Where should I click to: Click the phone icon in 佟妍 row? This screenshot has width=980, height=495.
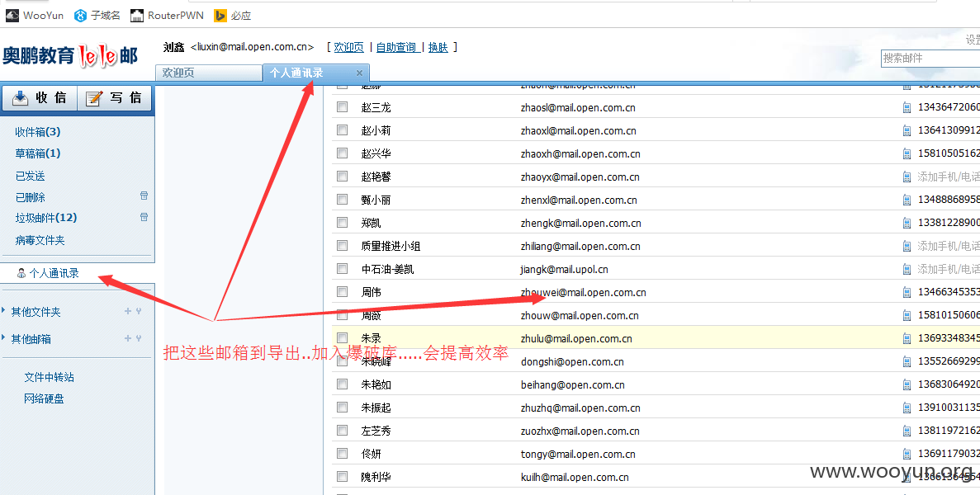(x=907, y=454)
